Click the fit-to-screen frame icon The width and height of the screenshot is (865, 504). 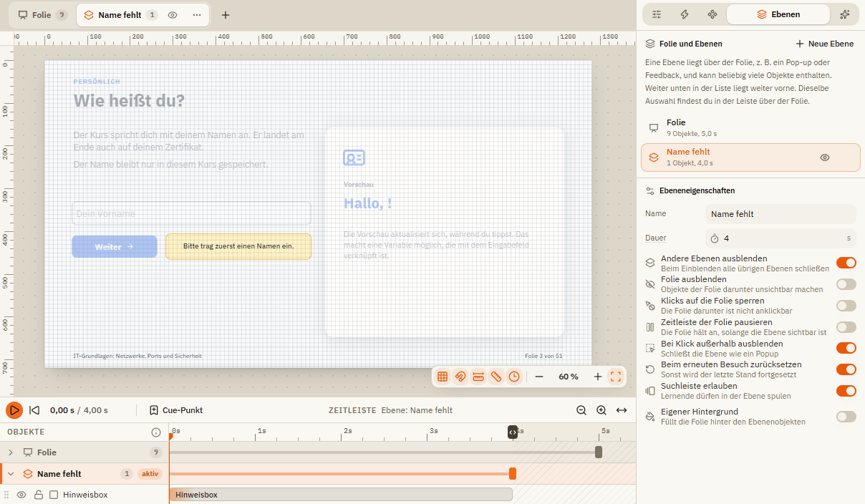[x=616, y=377]
